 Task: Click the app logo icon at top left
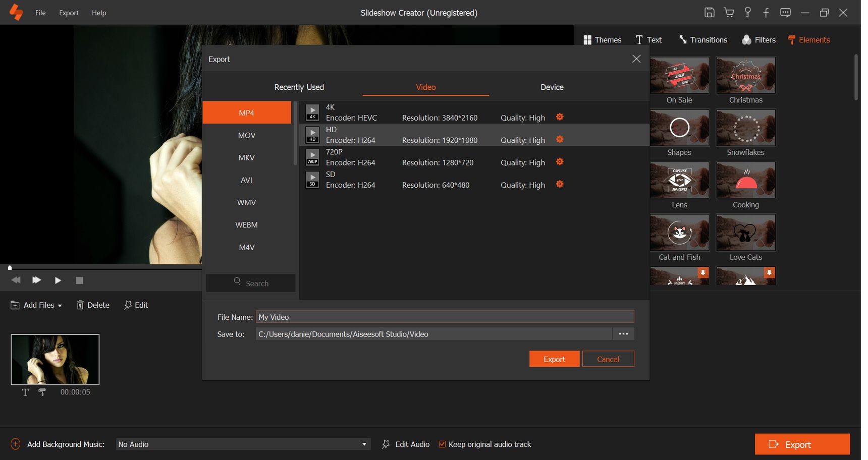[16, 12]
